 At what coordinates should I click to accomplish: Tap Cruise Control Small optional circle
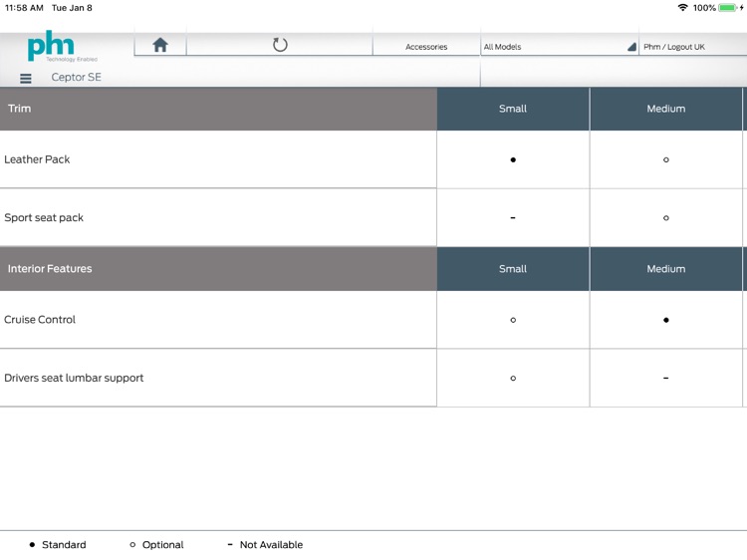(x=513, y=320)
